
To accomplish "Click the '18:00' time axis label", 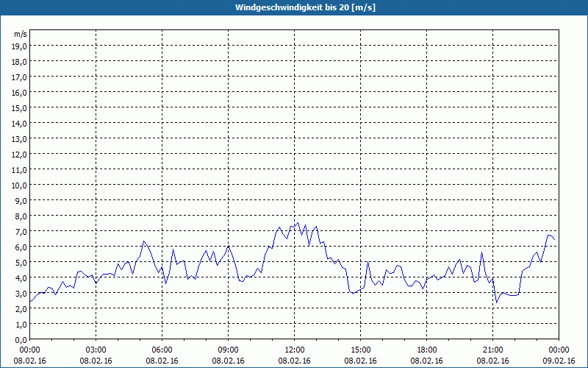I will point(427,350).
